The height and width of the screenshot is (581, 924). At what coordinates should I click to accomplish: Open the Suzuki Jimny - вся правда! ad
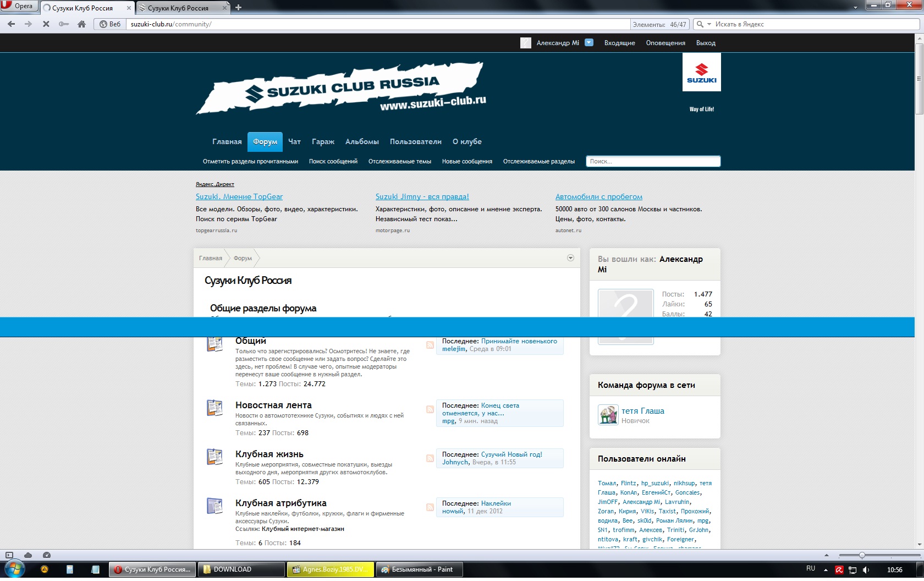click(422, 196)
